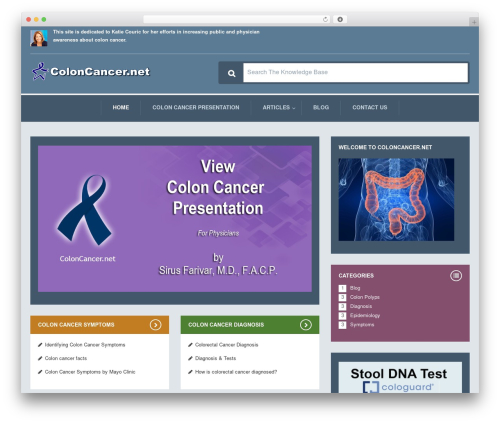The height and width of the screenshot is (423, 500).
Task: Open the Contact Us menu item
Action: 370,107
